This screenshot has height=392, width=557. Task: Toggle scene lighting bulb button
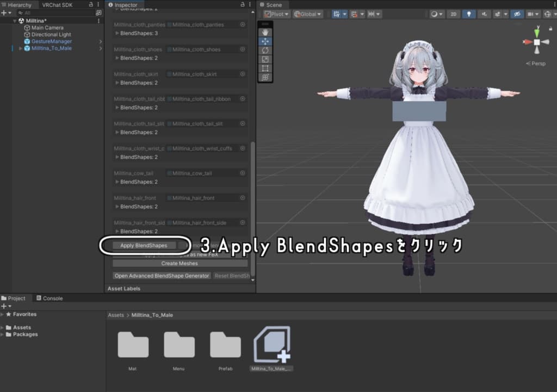469,14
